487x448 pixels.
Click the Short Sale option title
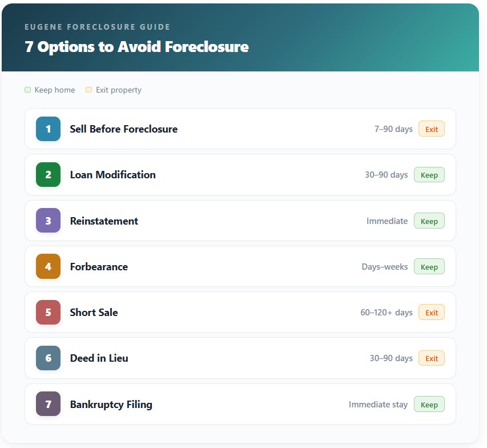94,313
